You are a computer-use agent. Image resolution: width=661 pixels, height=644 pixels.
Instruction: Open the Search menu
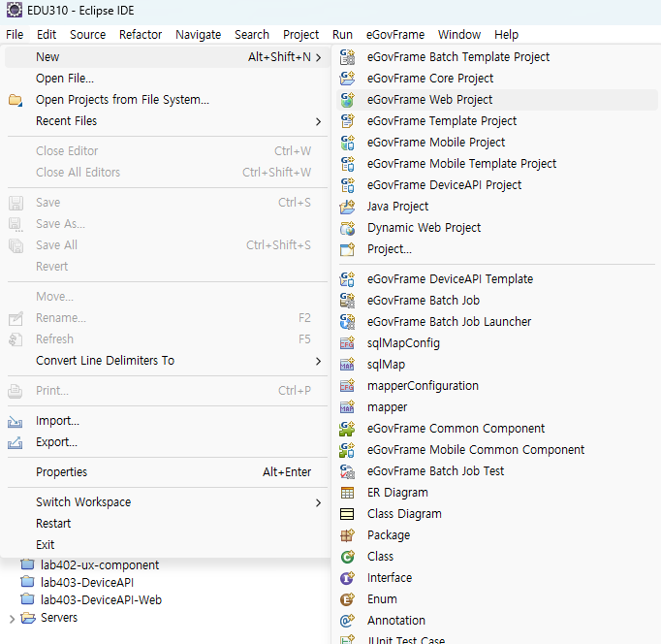click(x=252, y=35)
